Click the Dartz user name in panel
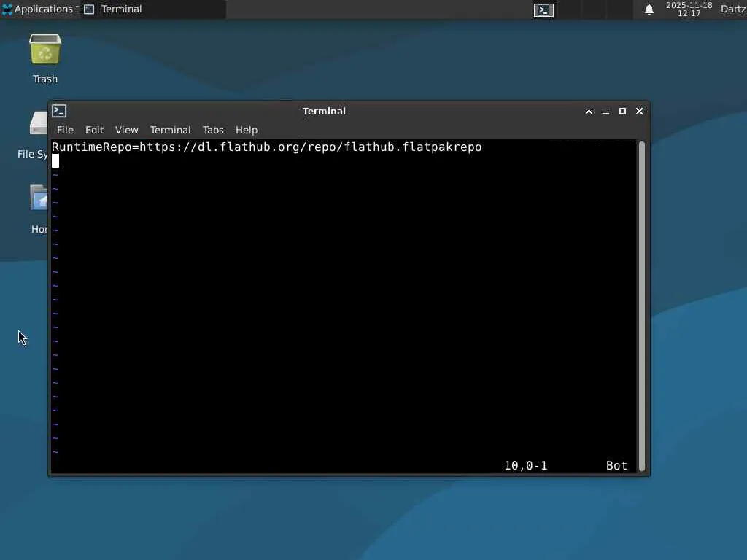The image size is (747, 560). click(733, 9)
